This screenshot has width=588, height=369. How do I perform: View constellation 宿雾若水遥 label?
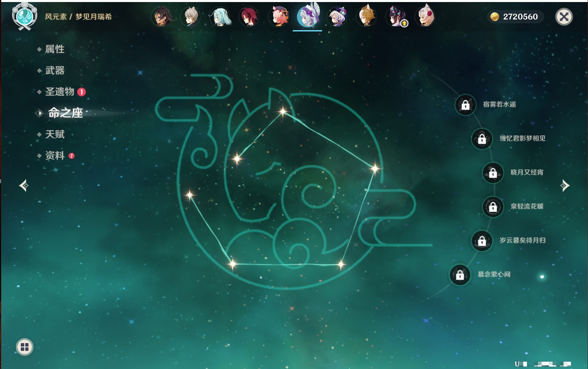tap(500, 104)
